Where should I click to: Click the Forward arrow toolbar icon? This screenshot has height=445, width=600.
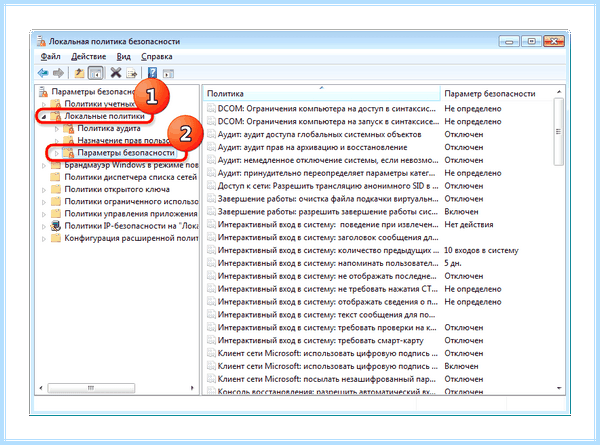58,73
